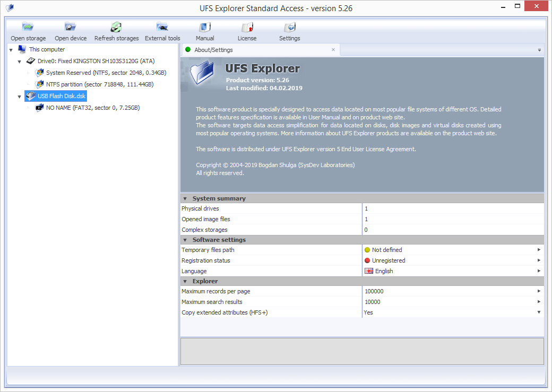The image size is (552, 392).
Task: Open Temporary files path arrow
Action: click(x=539, y=249)
